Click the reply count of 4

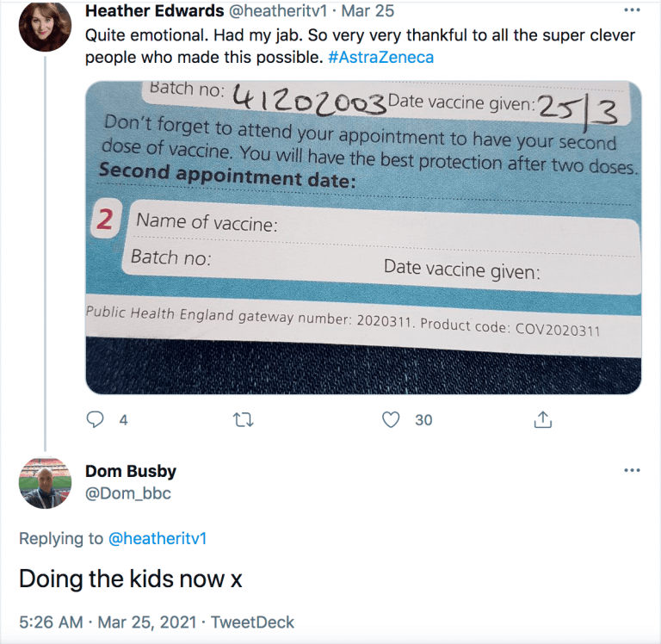click(123, 420)
